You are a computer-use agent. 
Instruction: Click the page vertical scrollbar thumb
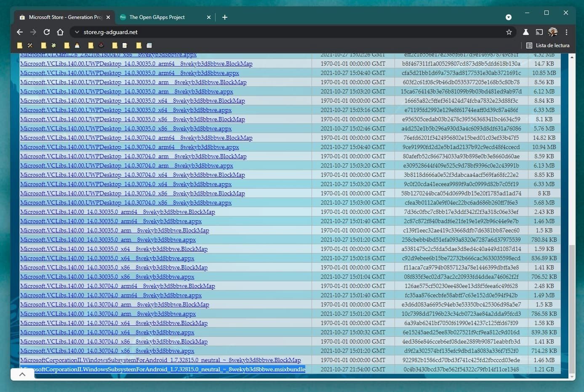pyautogui.click(x=572, y=308)
